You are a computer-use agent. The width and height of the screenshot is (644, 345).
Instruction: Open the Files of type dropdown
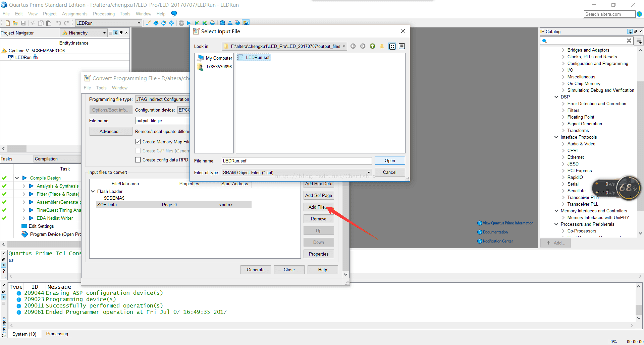pyautogui.click(x=369, y=172)
